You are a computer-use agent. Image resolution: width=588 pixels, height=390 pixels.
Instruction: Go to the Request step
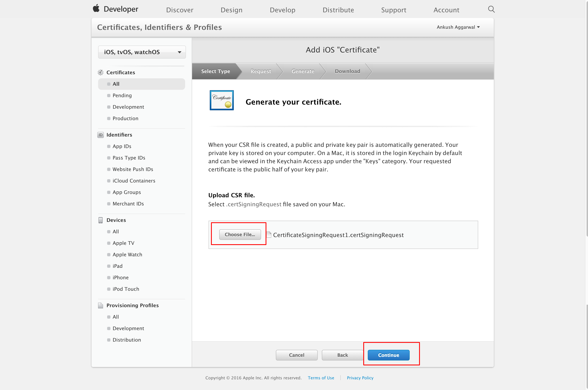[x=261, y=71]
